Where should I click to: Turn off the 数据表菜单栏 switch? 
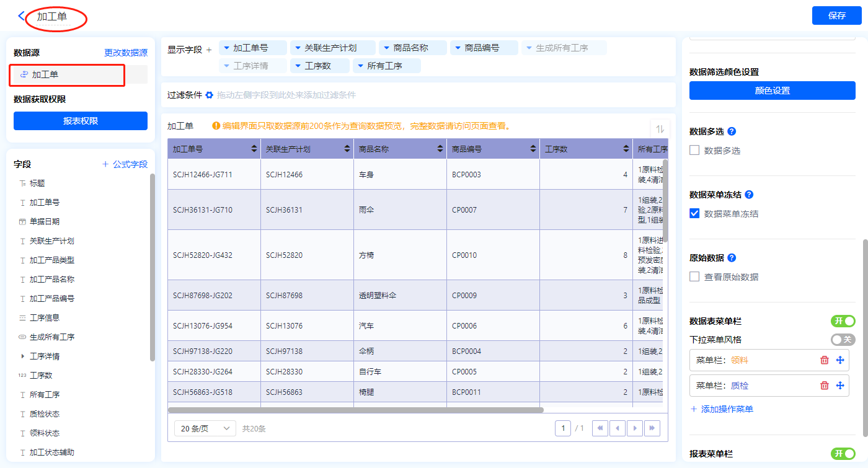tap(843, 321)
